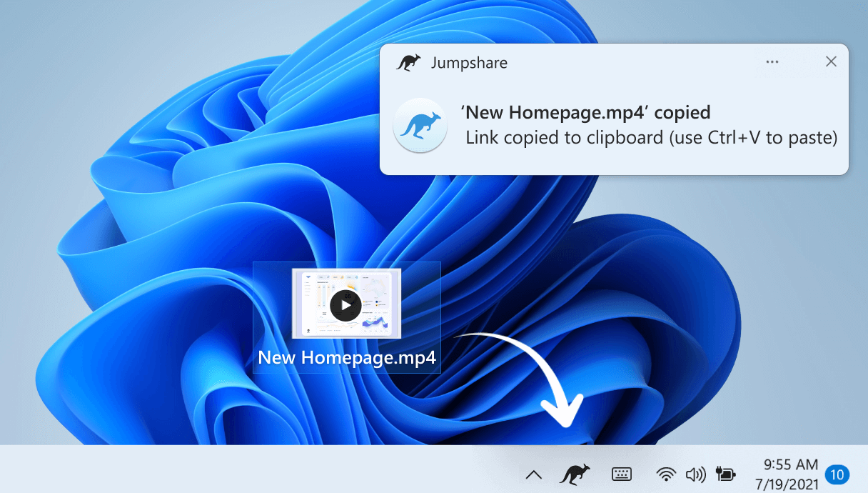The image size is (868, 493).
Task: Click the date 7/19/2021 in the taskbar
Action: pyautogui.click(x=787, y=482)
